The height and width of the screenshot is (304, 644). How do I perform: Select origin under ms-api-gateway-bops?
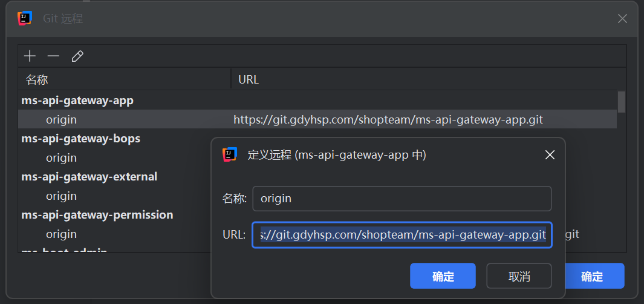coord(61,158)
